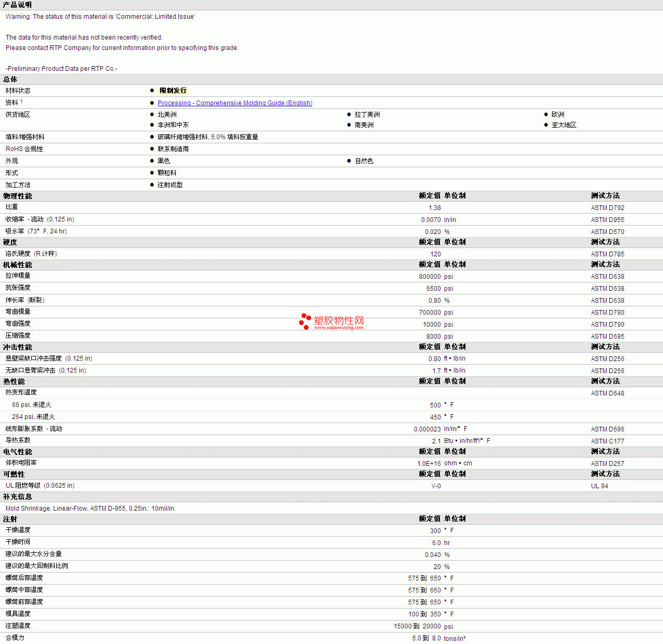Image resolution: width=663 pixels, height=644 pixels.
Task: Click the Rockwell hardness value 120
Action: click(436, 254)
